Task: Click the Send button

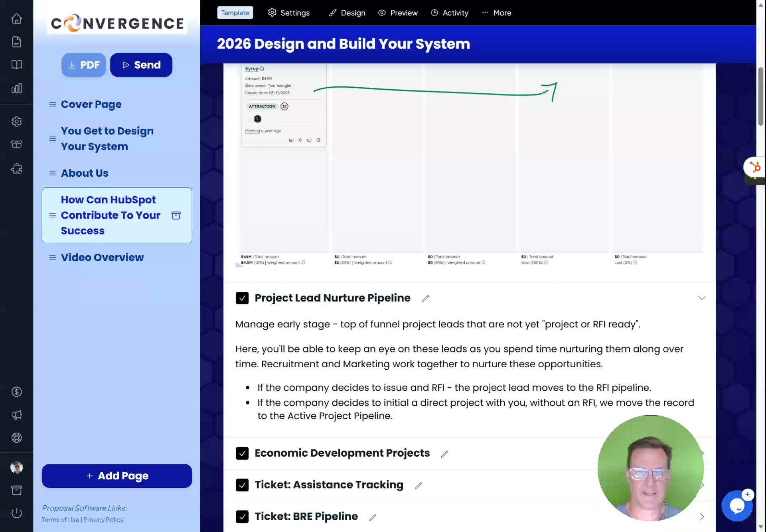Action: click(141, 65)
